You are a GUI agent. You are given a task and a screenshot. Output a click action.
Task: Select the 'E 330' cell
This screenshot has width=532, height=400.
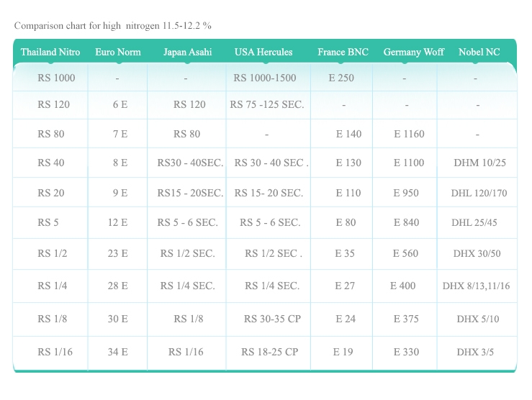(x=406, y=352)
